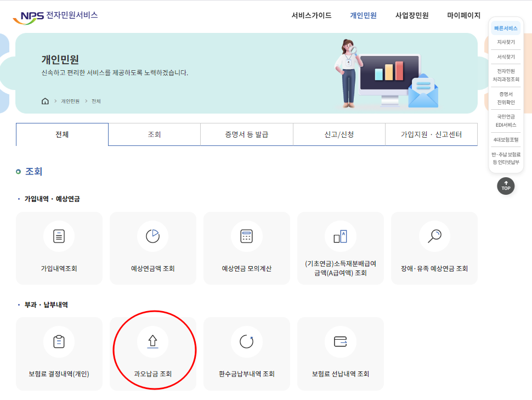Click the 가입내역·예상연금 subheading
The height and width of the screenshot is (400, 532).
pos(52,199)
